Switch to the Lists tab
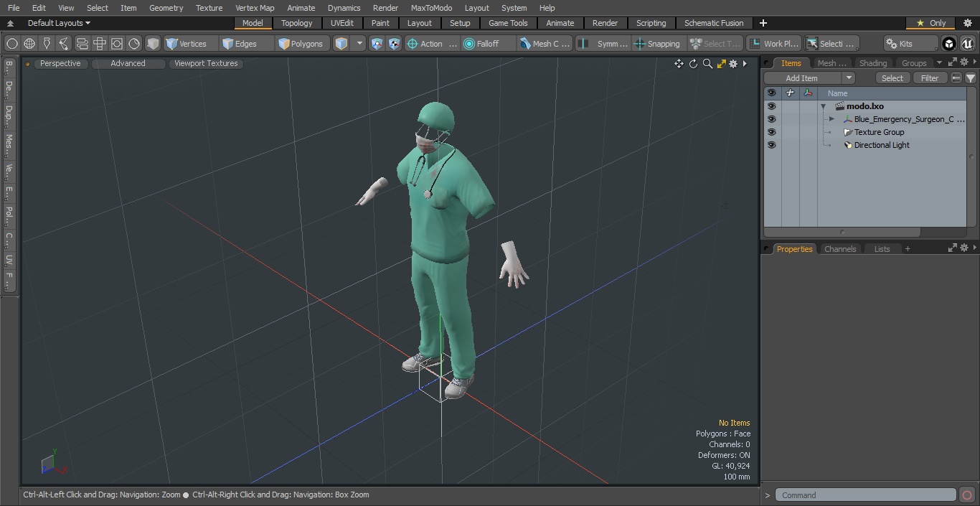 click(882, 249)
